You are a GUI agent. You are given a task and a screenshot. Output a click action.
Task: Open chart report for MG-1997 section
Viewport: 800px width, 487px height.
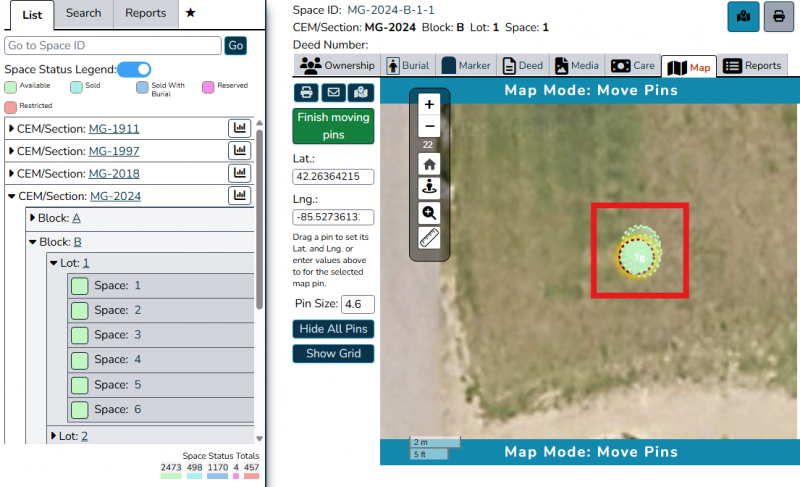point(239,150)
